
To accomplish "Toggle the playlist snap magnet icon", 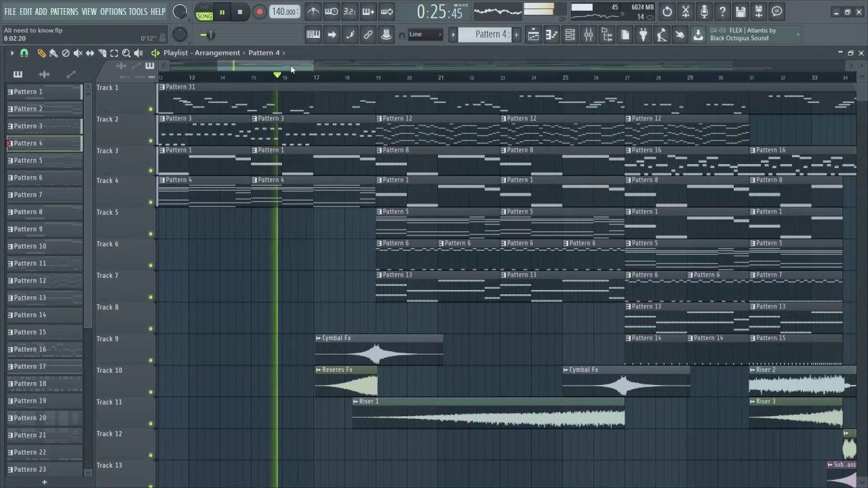I will 24,53.
